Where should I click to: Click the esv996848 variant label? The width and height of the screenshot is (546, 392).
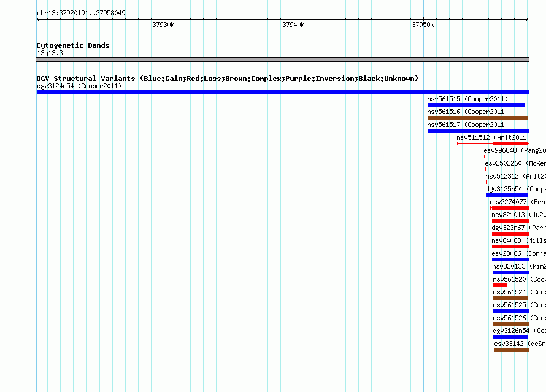click(x=515, y=150)
